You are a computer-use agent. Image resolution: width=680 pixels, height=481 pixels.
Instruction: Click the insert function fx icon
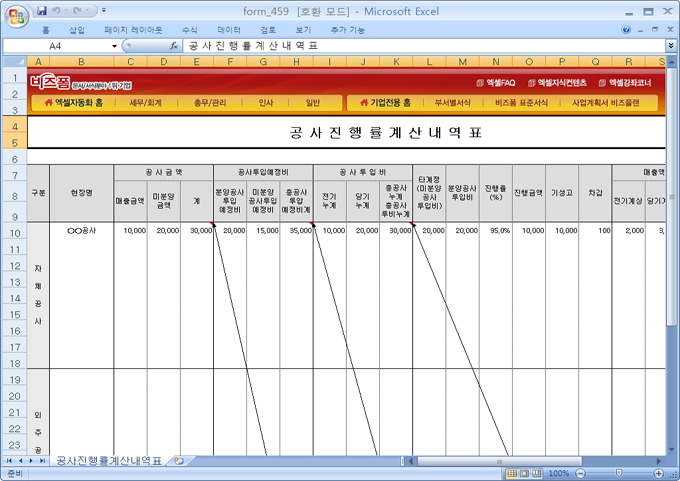tap(174, 46)
